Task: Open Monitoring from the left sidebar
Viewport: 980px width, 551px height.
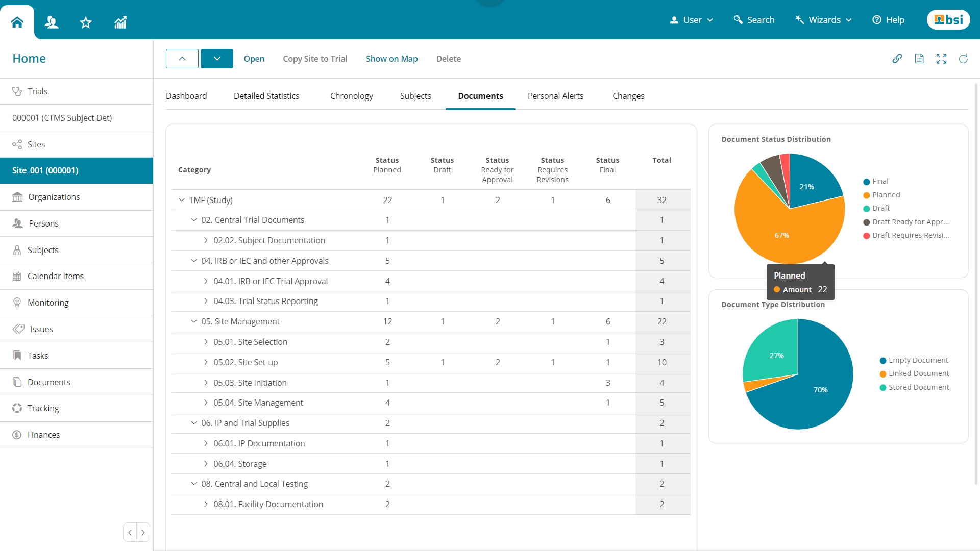Action: tap(48, 302)
